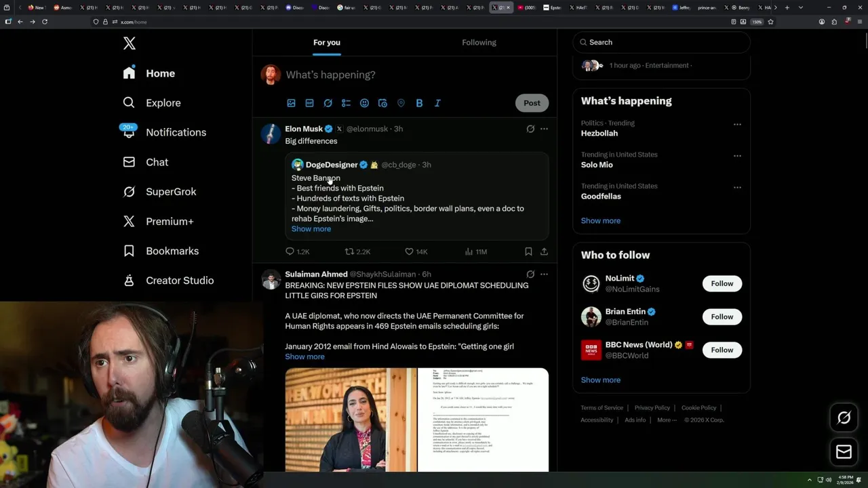Click the add media image icon in composer

291,103
